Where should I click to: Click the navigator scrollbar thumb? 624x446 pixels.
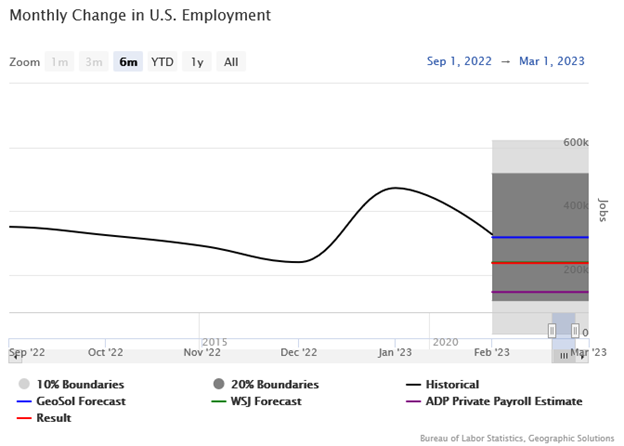click(x=564, y=355)
